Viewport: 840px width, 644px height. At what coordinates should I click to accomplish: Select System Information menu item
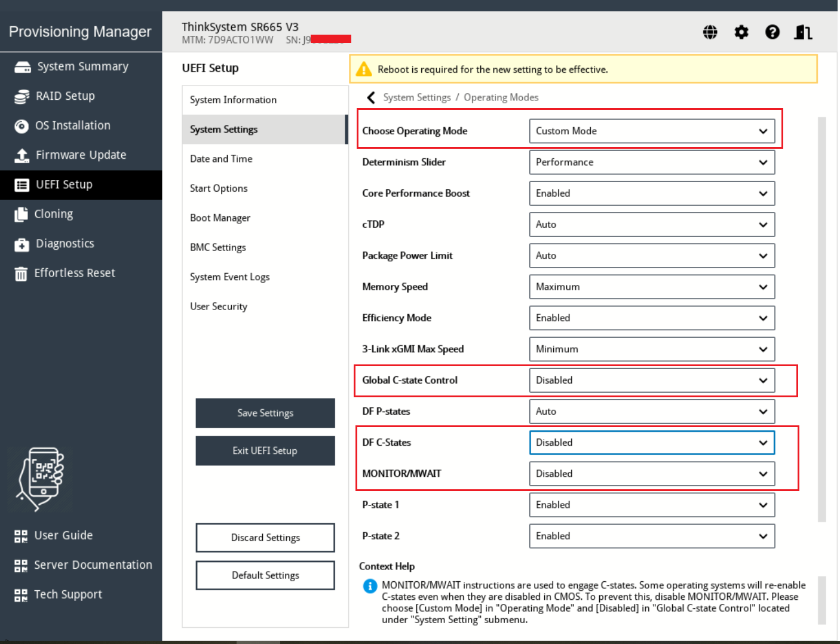265,100
